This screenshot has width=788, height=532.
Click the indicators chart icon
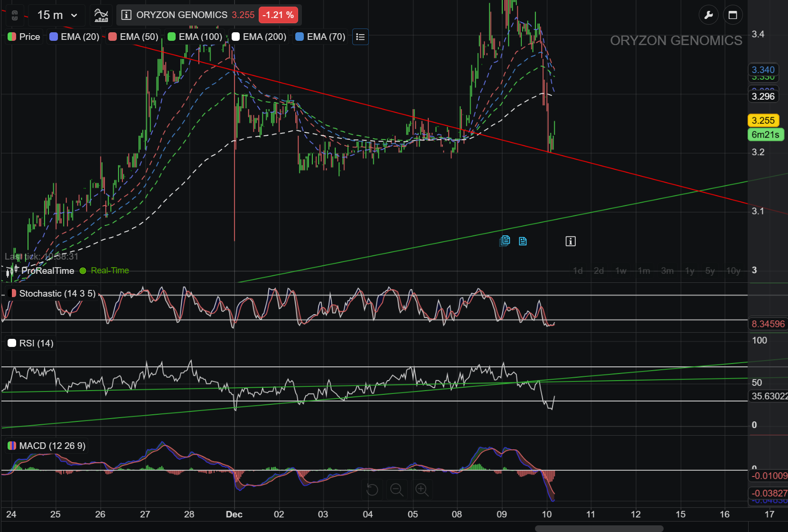pos(101,15)
